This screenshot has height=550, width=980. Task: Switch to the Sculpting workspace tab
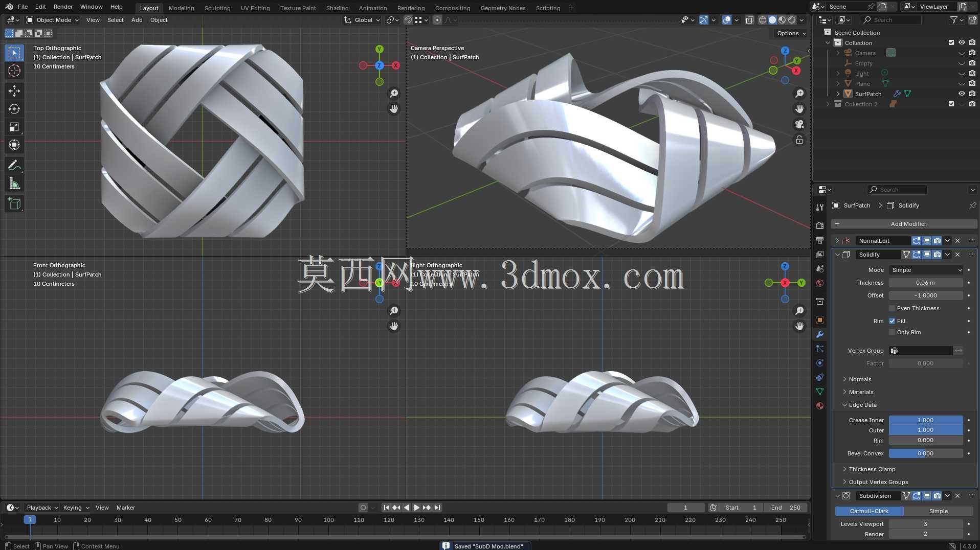[217, 8]
